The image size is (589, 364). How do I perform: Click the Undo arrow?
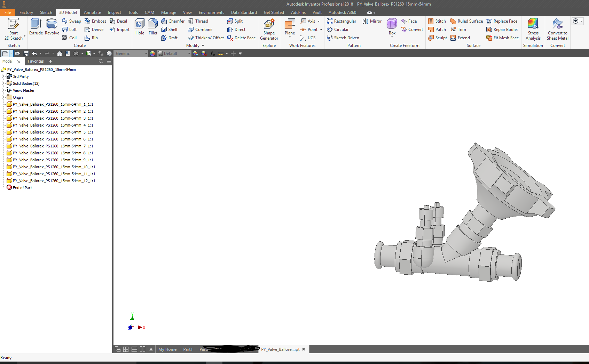point(34,54)
